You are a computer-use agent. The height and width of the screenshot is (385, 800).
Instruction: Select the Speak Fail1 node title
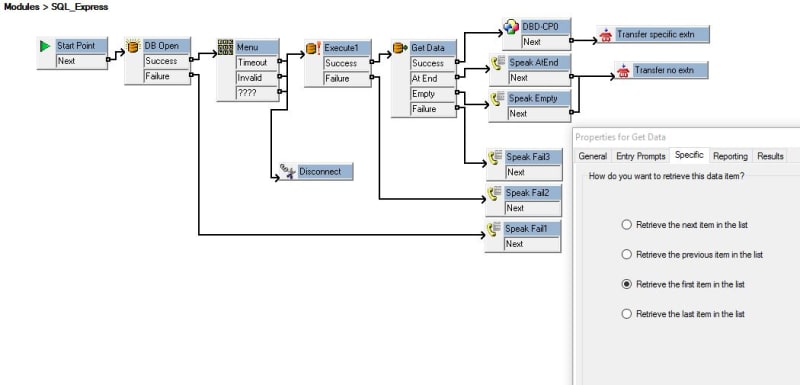pos(532,229)
